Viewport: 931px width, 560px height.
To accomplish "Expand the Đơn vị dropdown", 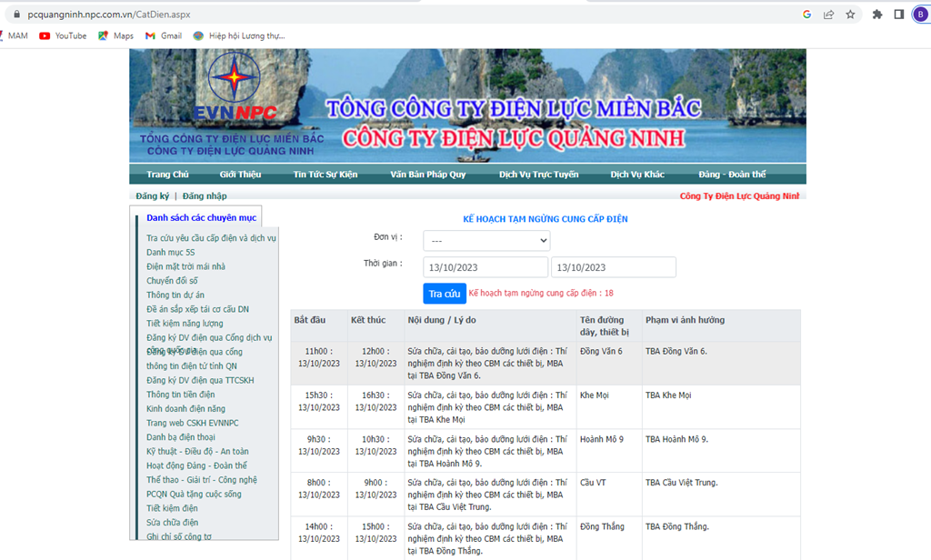I will 486,241.
